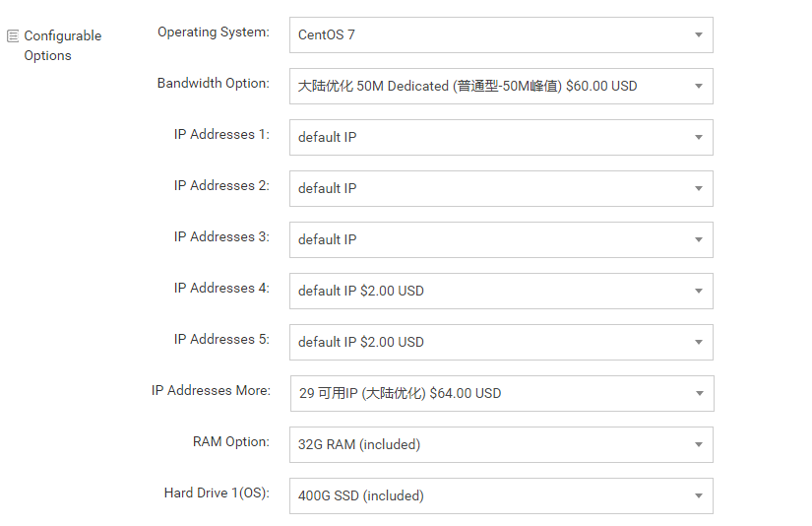812x526 pixels.
Task: Open the IP Addresses 1 dropdown
Action: pyautogui.click(x=500, y=137)
